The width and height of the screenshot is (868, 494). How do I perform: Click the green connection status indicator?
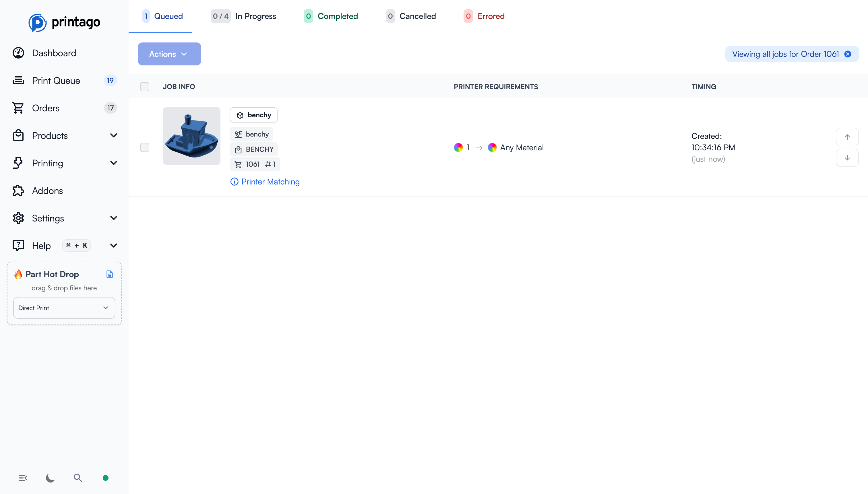click(x=105, y=478)
